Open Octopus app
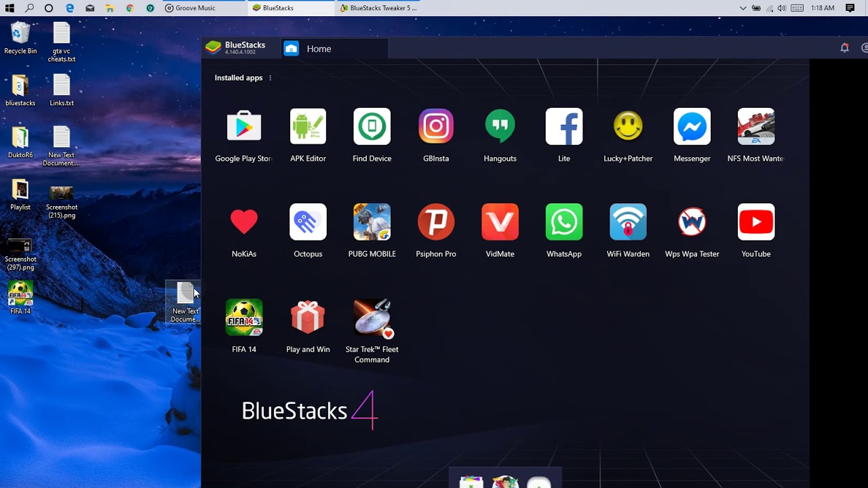 308,222
